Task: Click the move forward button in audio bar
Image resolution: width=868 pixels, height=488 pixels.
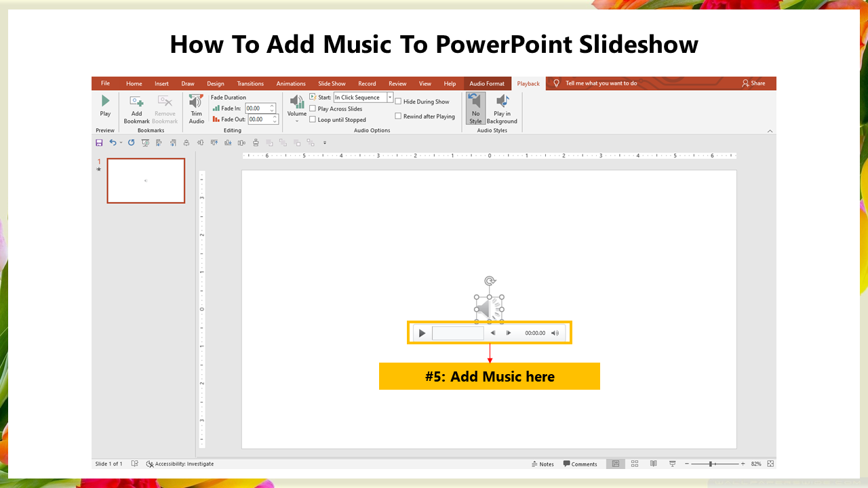Action: (x=509, y=333)
